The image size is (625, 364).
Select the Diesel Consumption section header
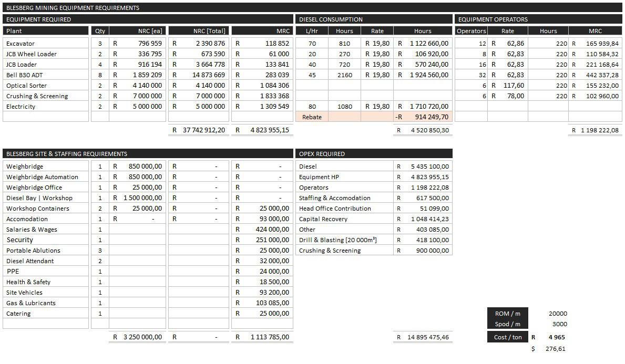[x=374, y=19]
